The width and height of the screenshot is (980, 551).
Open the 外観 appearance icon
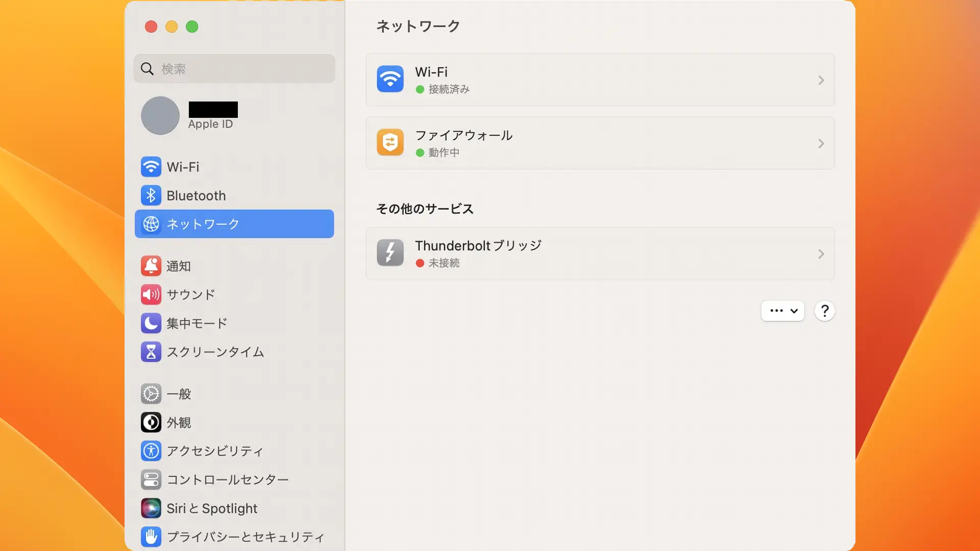151,422
